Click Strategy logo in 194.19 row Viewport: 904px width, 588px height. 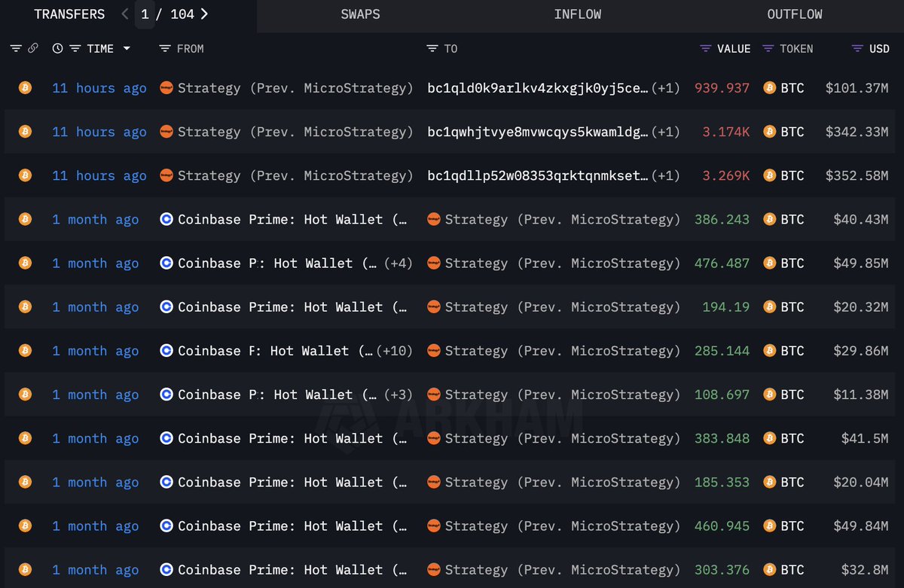(x=434, y=307)
